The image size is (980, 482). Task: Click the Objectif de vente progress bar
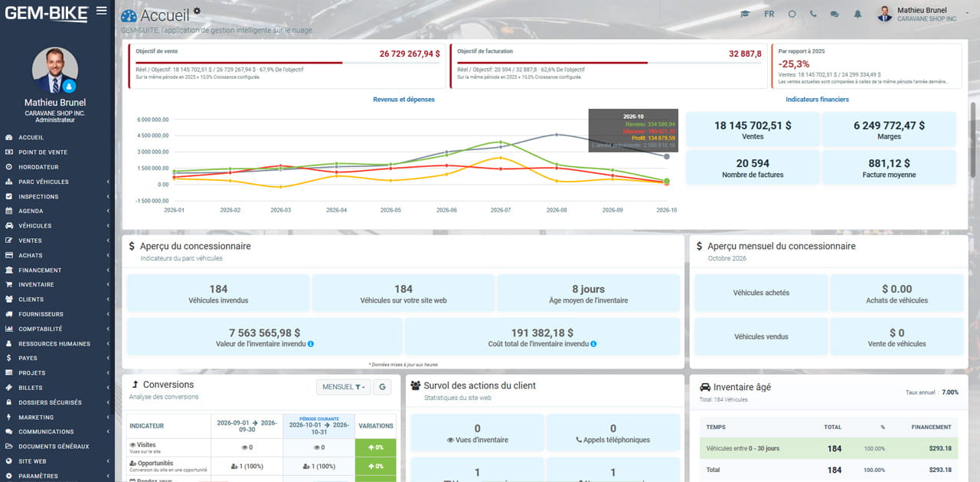point(286,63)
